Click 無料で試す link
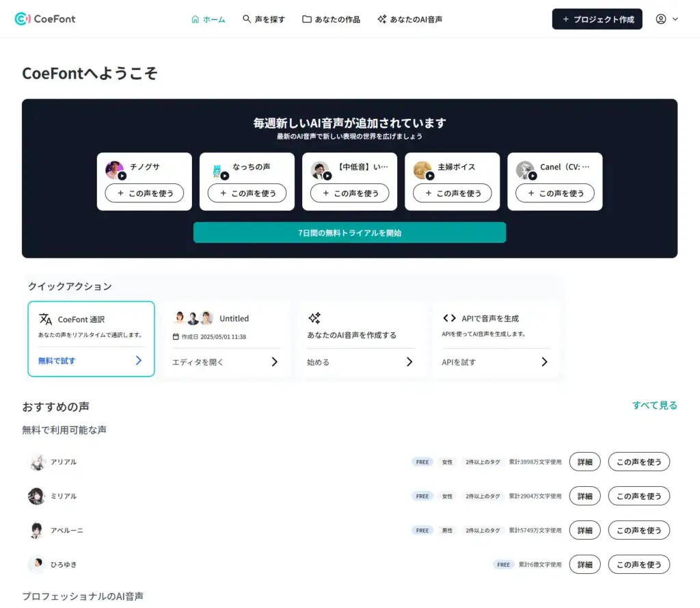The width and height of the screenshot is (700, 608). tap(57, 361)
